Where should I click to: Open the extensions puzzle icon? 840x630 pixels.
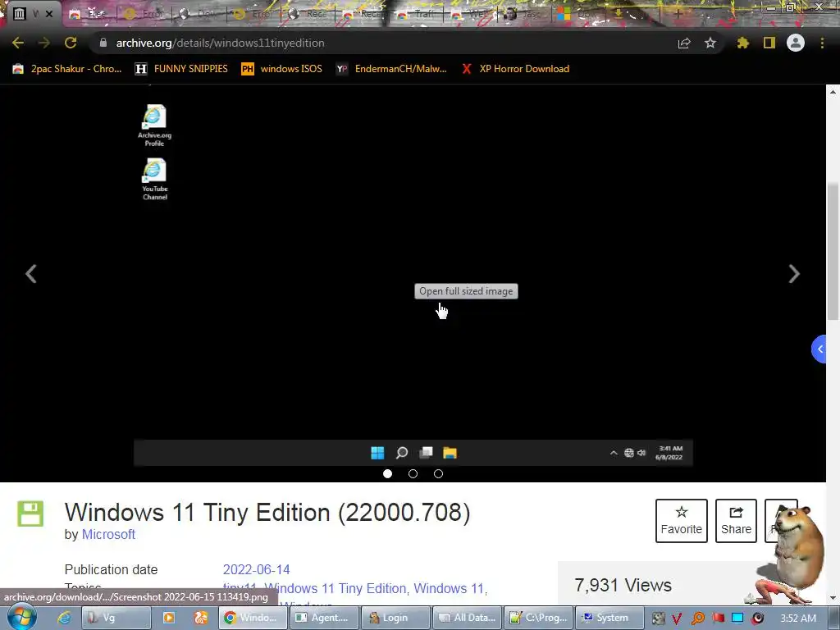[742, 43]
